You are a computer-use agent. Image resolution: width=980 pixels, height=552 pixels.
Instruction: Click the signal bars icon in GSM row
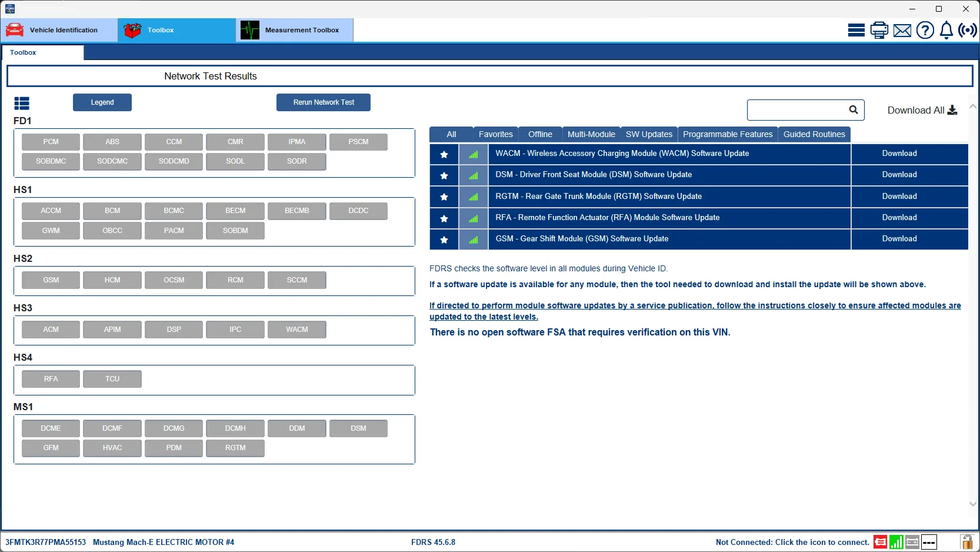point(474,240)
